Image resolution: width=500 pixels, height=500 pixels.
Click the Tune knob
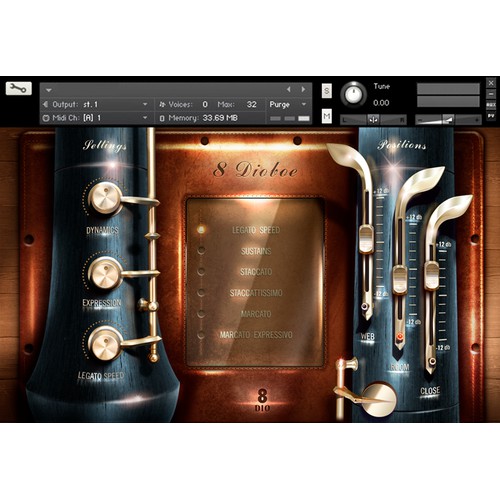click(354, 94)
